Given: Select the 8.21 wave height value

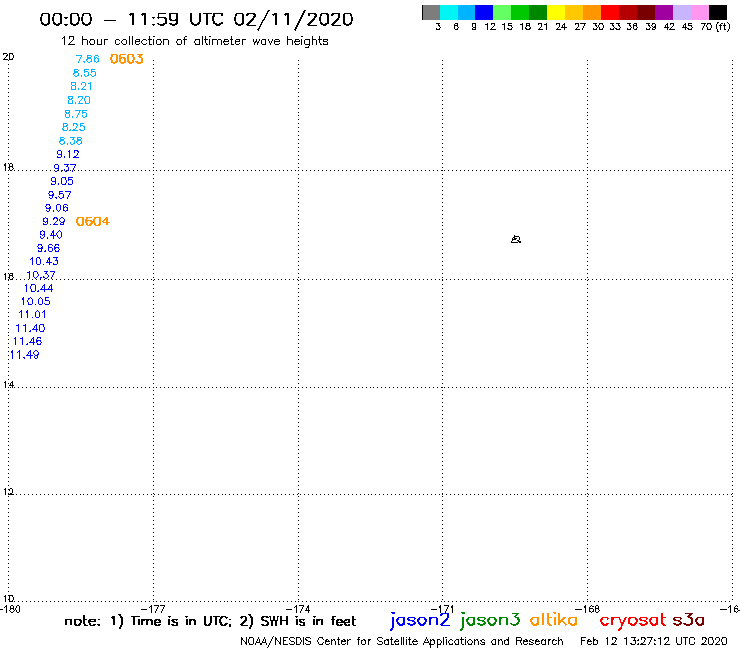Looking at the screenshot, I should click(81, 86).
